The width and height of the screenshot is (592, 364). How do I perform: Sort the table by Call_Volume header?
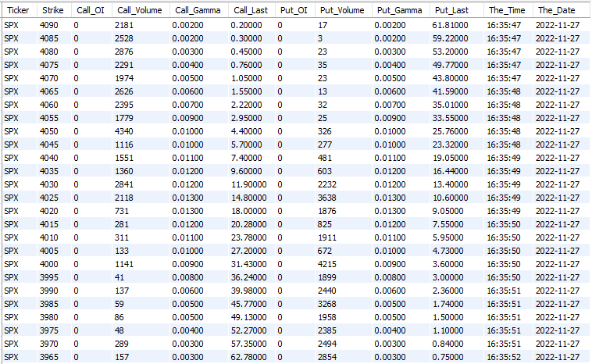[138, 10]
